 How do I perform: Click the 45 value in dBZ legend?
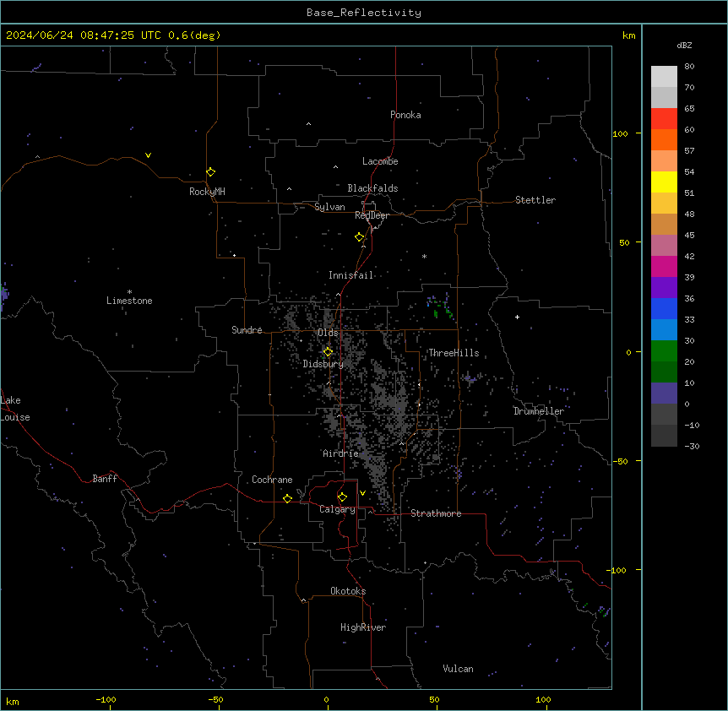689,236
